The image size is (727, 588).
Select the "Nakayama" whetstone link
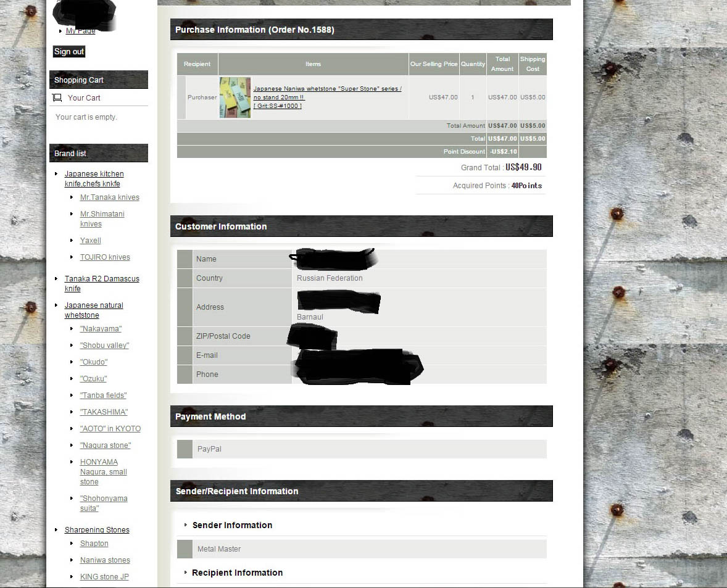pyautogui.click(x=101, y=329)
